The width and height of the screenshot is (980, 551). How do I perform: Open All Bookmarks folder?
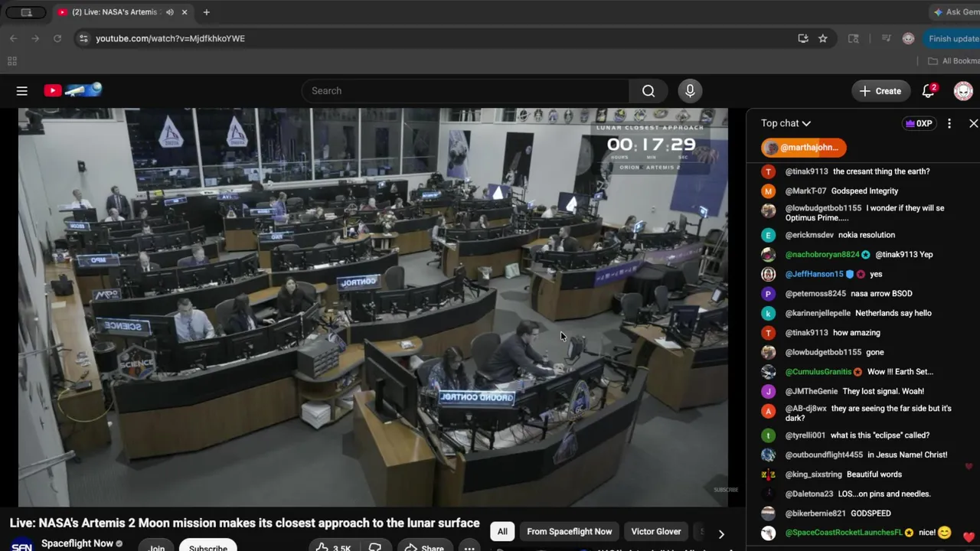click(954, 61)
